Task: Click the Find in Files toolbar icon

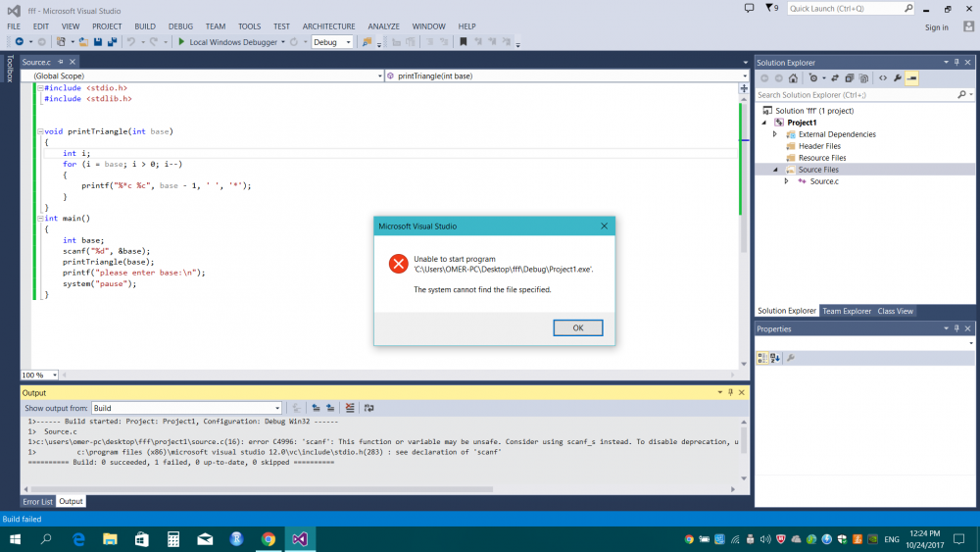Action: [x=367, y=42]
